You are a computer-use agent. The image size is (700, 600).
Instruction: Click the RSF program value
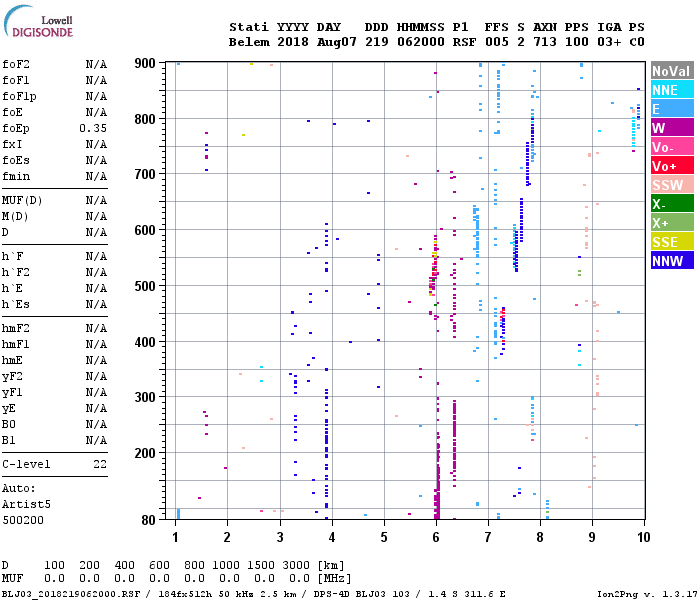point(464,42)
